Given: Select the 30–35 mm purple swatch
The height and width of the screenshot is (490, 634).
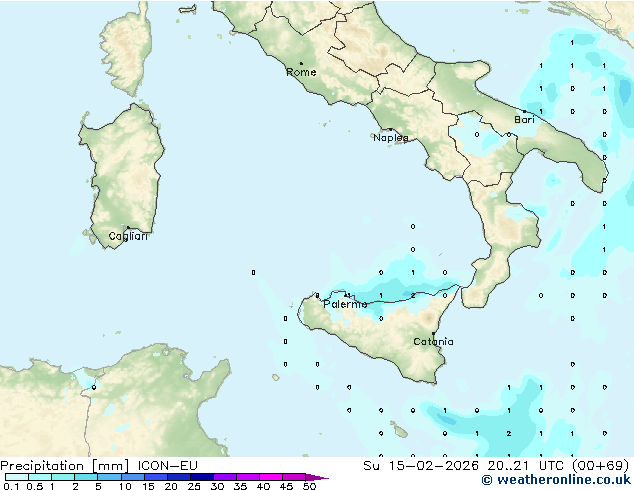Looking at the screenshot, I should pos(224,477).
